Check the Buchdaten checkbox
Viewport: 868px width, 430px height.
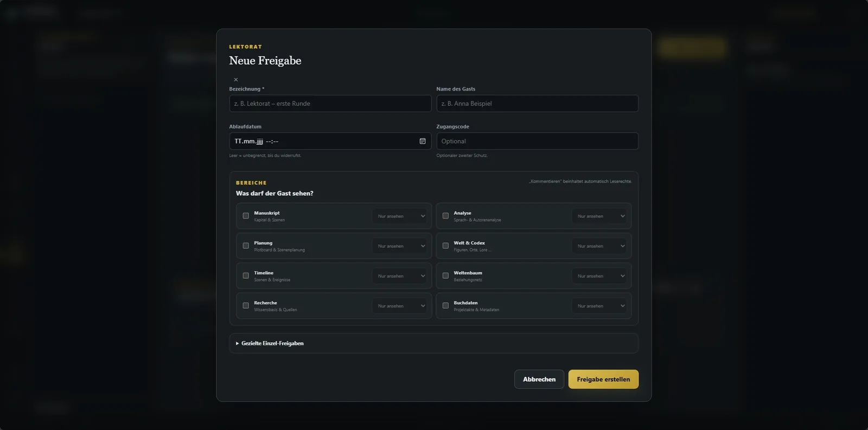pos(445,306)
